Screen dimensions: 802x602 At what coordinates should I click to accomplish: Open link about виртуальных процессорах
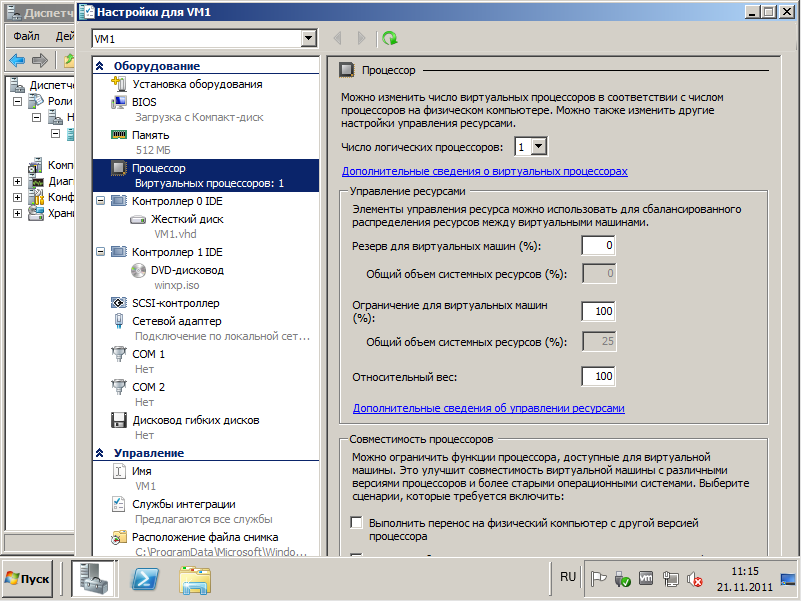[484, 172]
